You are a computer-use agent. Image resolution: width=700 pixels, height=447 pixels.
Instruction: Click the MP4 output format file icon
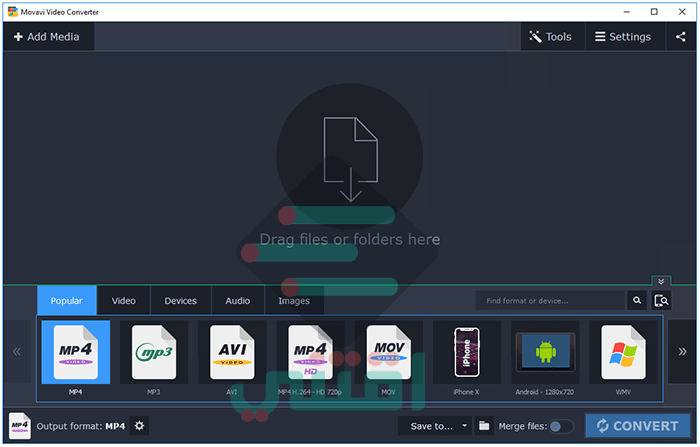[x=20, y=426]
